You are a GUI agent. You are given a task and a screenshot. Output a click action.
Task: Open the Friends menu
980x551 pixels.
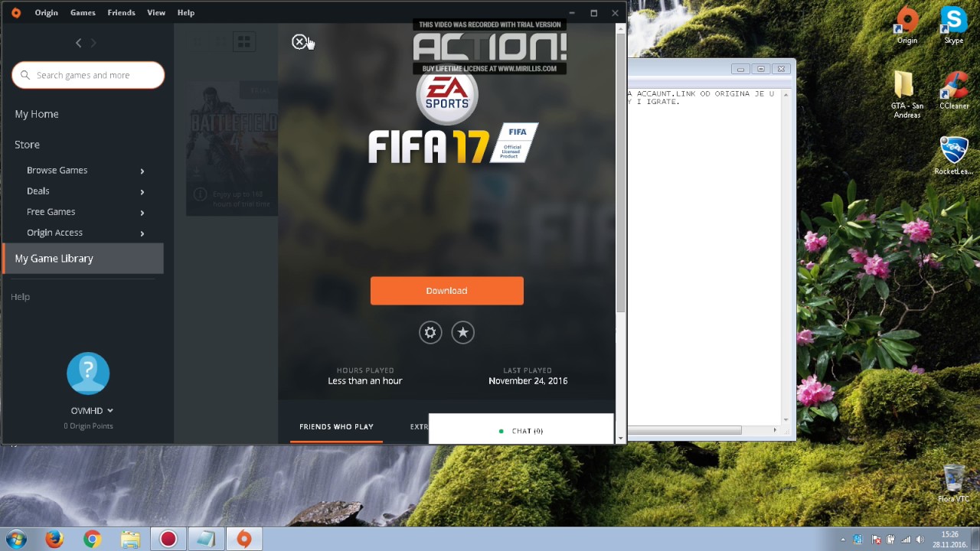(121, 12)
